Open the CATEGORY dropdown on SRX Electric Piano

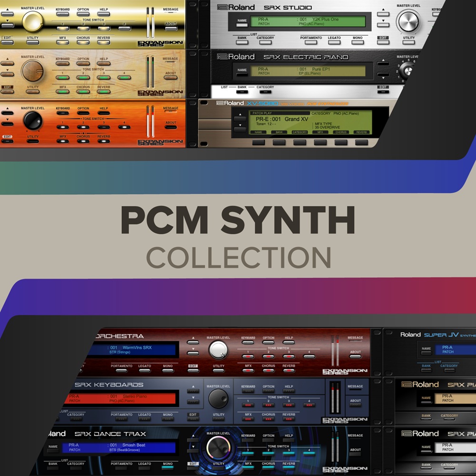pos(265,91)
